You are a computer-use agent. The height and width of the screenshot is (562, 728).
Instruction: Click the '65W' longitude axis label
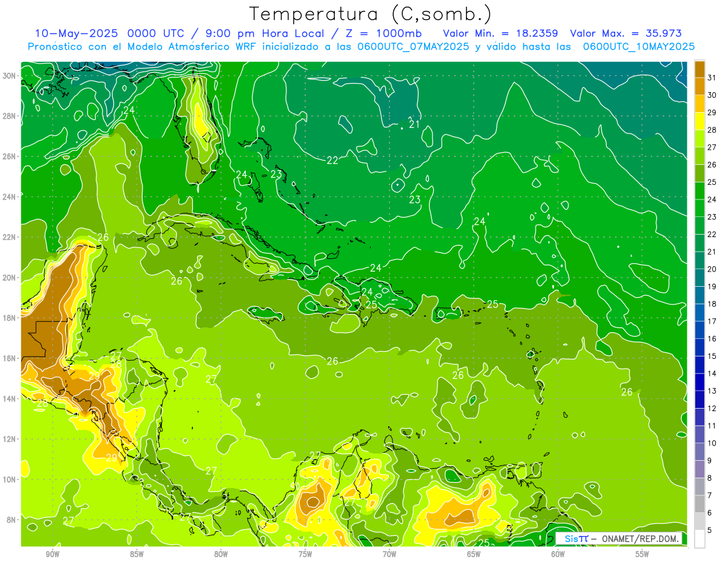pos(474,554)
